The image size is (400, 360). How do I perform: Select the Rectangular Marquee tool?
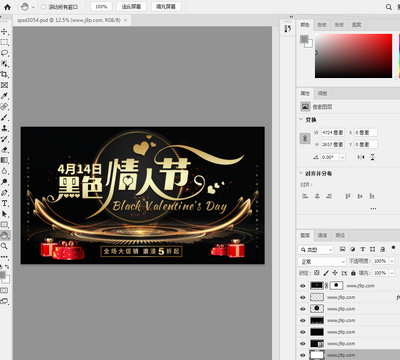(4, 42)
